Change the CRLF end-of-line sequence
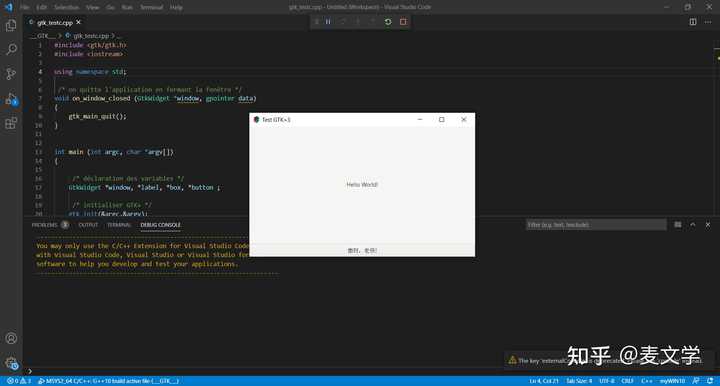 point(627,381)
